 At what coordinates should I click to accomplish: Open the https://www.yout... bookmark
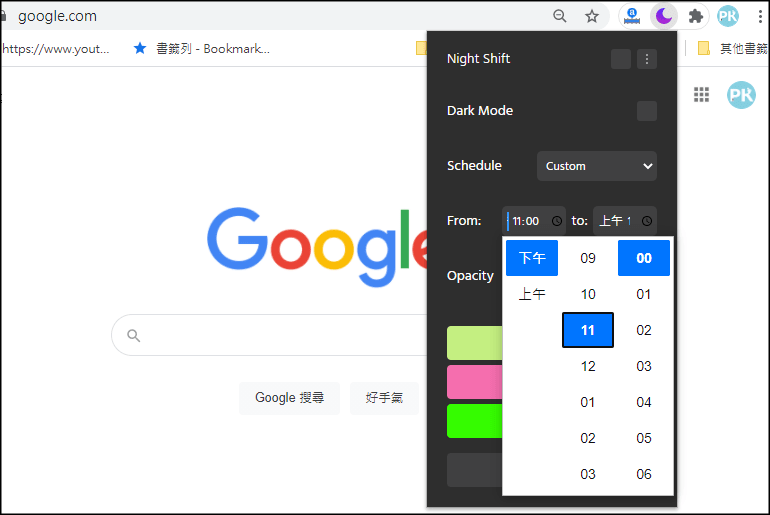coord(55,49)
